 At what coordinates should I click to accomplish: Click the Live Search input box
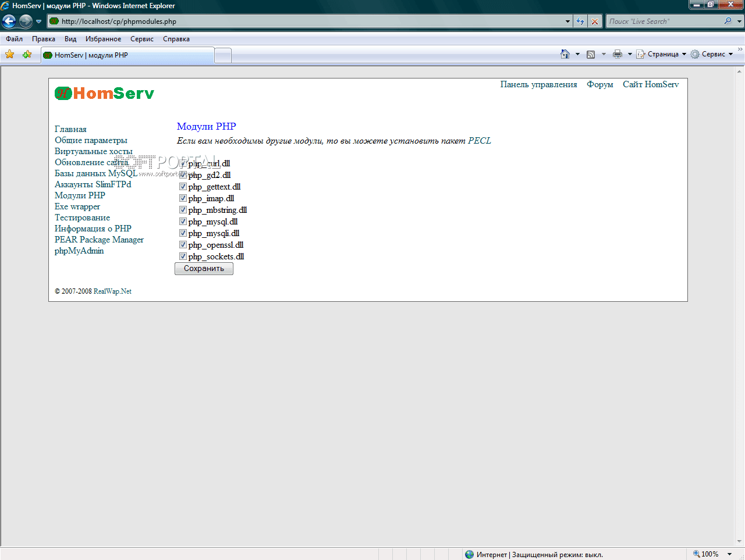click(664, 22)
